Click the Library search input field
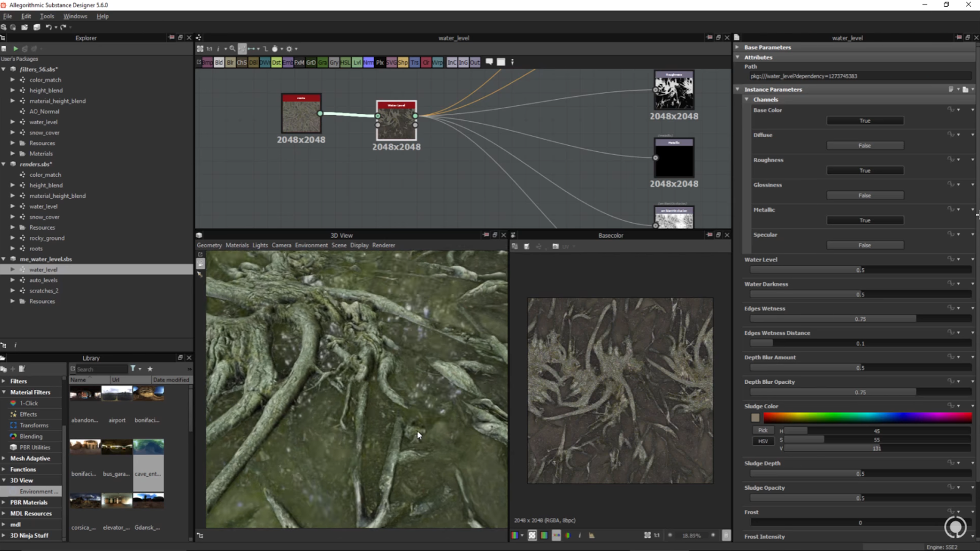Viewport: 980px width, 551px height. (x=101, y=369)
